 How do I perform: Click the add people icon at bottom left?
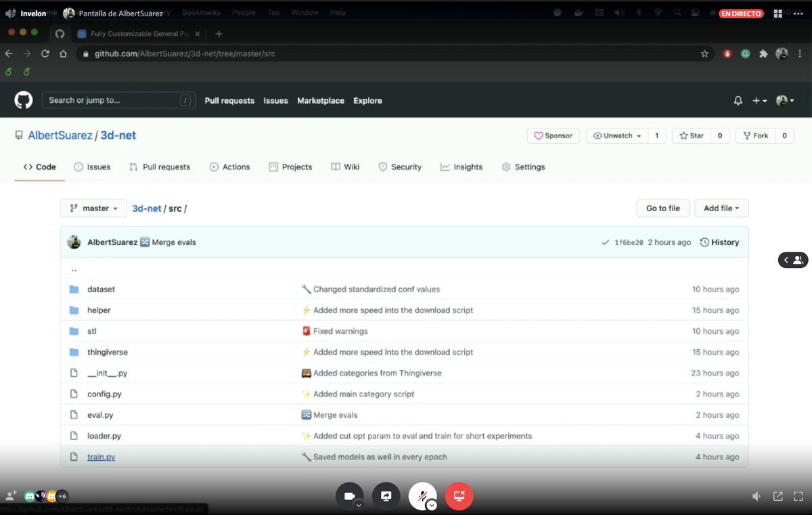[x=10, y=496]
